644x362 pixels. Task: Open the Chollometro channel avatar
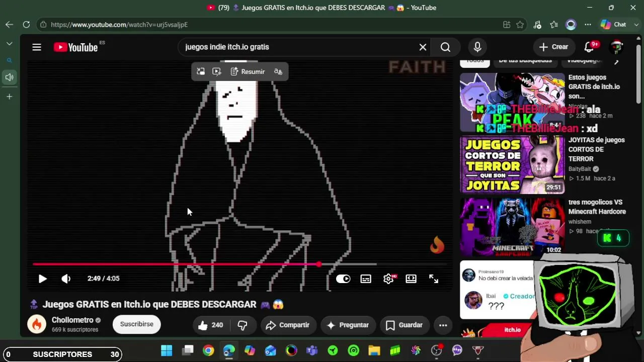coord(37,324)
